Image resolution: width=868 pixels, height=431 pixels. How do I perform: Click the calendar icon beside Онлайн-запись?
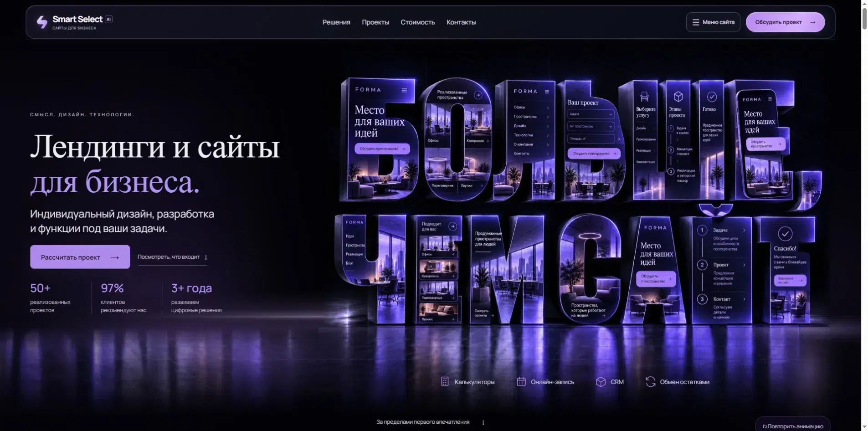521,382
